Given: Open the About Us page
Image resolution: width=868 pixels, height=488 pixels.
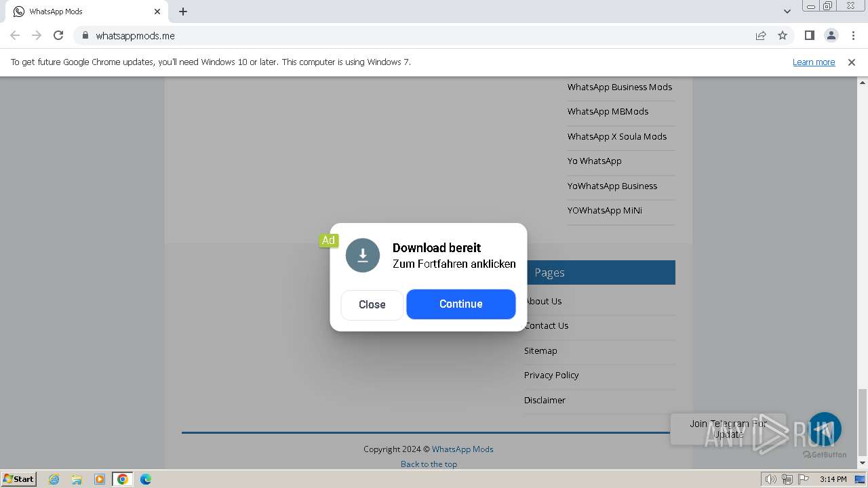Looking at the screenshot, I should click(543, 301).
